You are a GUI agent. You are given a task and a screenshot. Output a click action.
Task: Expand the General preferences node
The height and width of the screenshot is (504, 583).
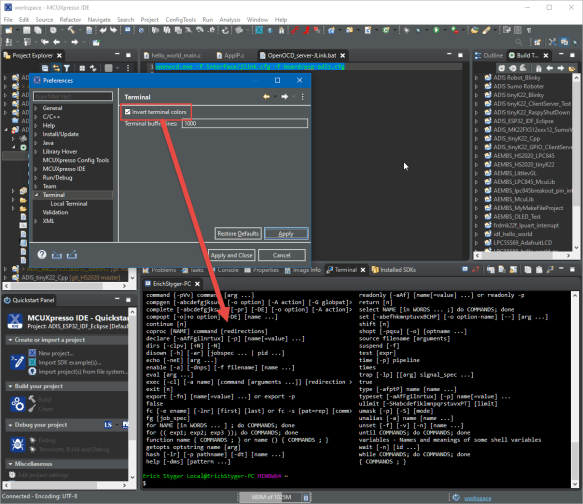[x=36, y=108]
